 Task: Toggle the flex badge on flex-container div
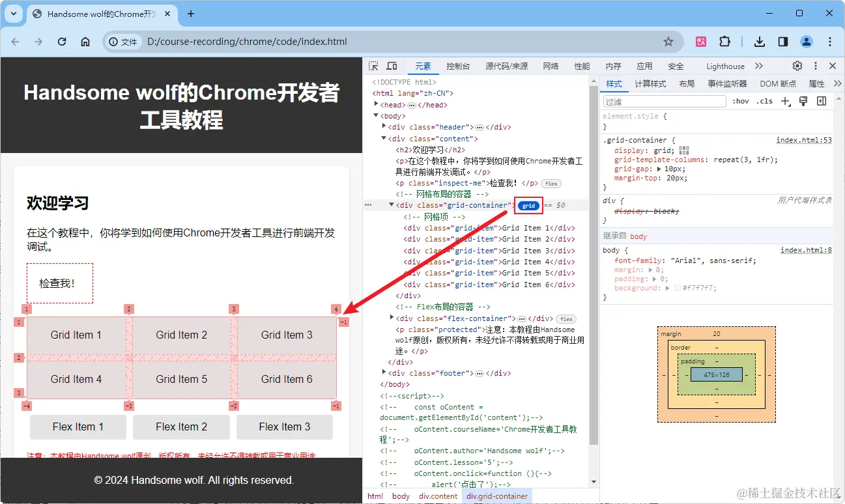pos(566,319)
